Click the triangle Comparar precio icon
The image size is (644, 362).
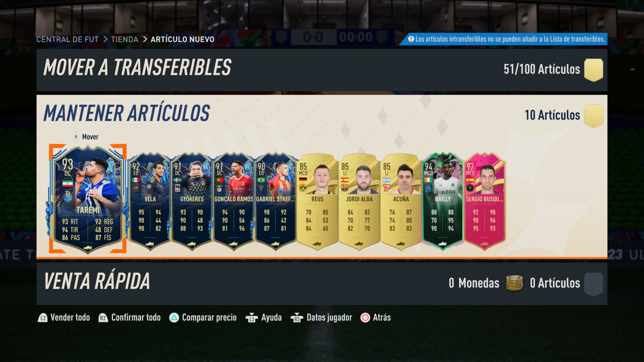(x=174, y=318)
